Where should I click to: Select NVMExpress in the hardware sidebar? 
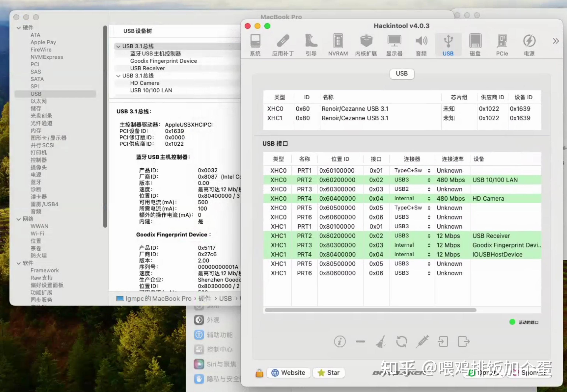click(x=47, y=57)
